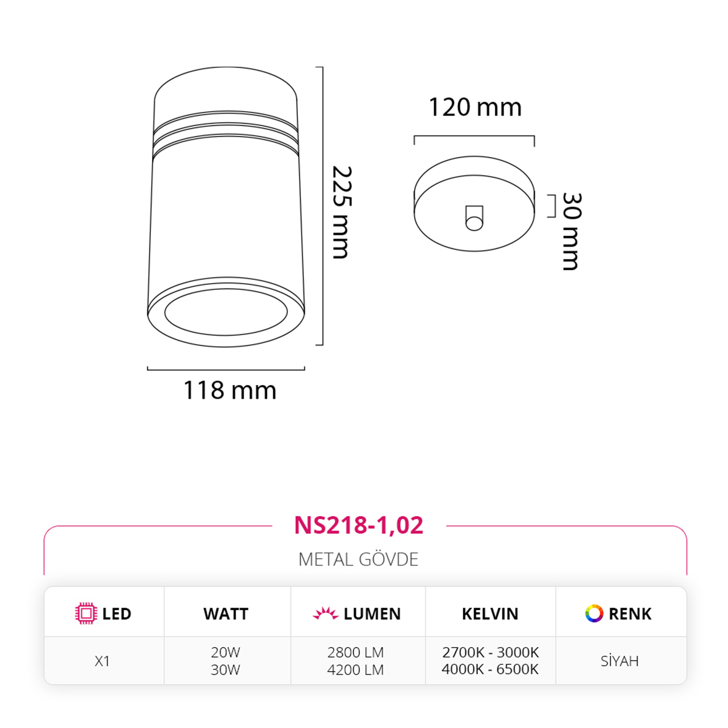Click the lamp's bottom lens opening
728x728 pixels.
click(226, 311)
